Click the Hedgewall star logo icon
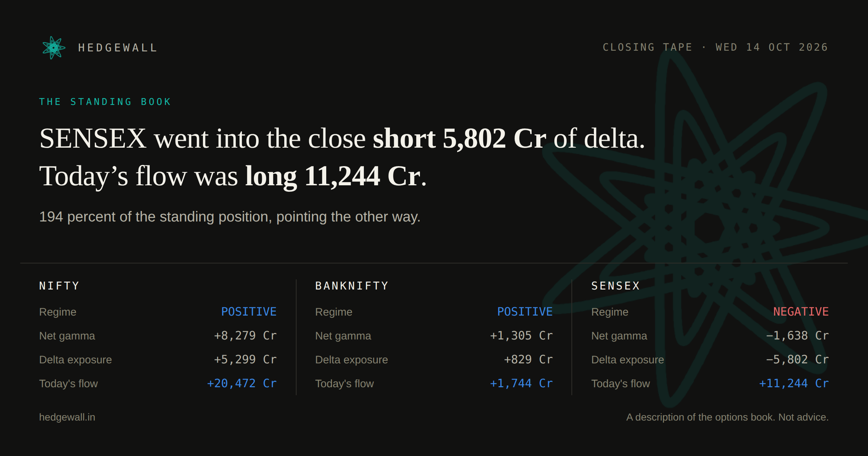The width and height of the screenshot is (868, 456). (54, 47)
